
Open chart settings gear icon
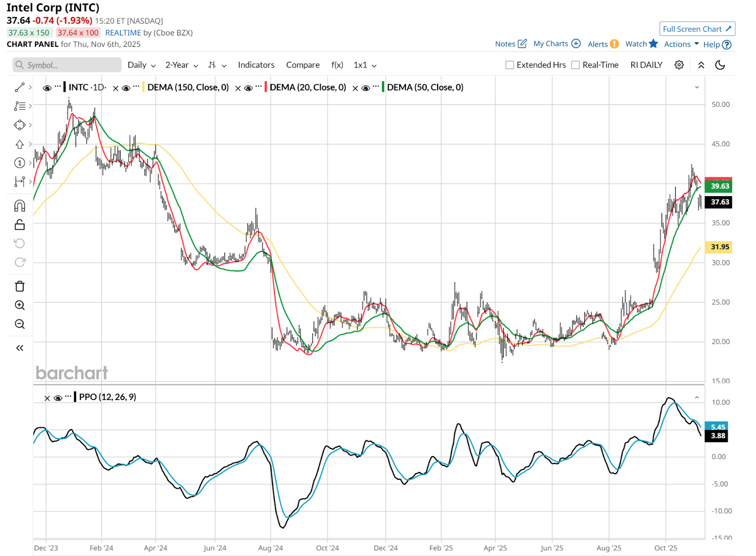pyautogui.click(x=679, y=65)
